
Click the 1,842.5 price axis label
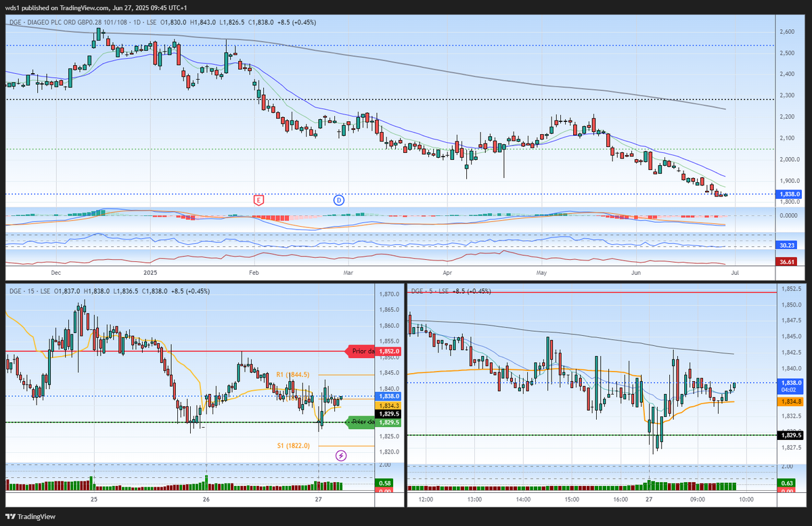point(790,352)
